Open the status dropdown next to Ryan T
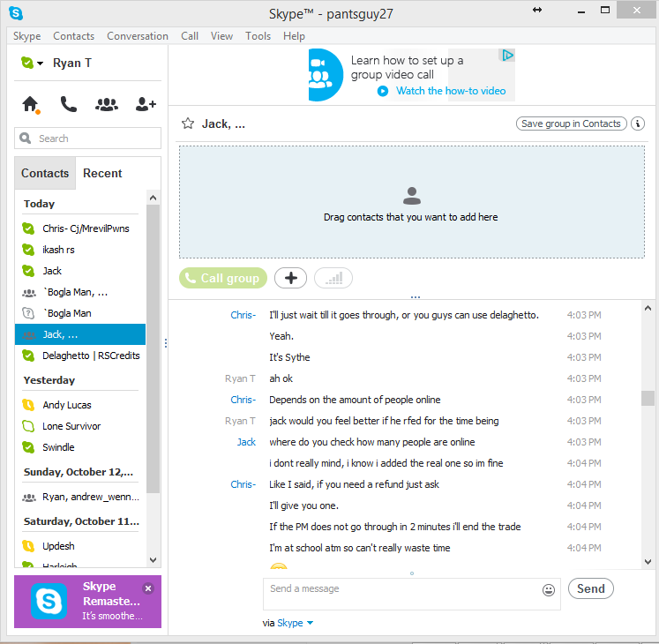 pos(41,64)
